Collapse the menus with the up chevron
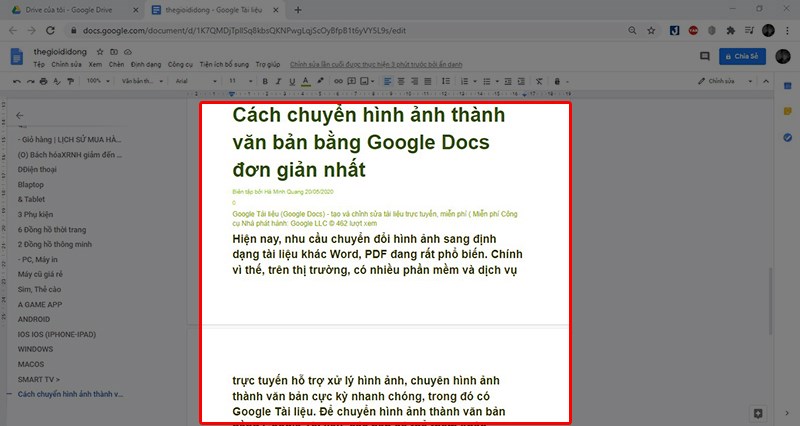Viewport: 800px width, 426px height. (766, 81)
